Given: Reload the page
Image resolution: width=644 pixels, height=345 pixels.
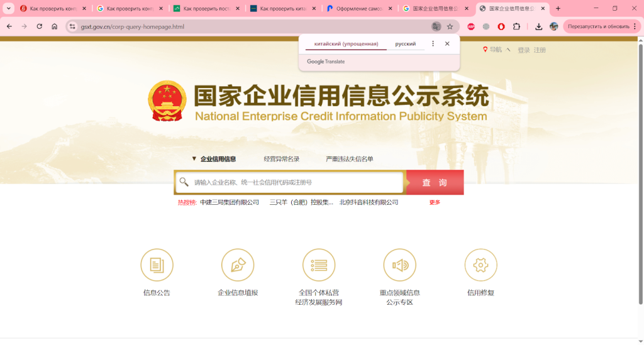Looking at the screenshot, I should pos(40,26).
